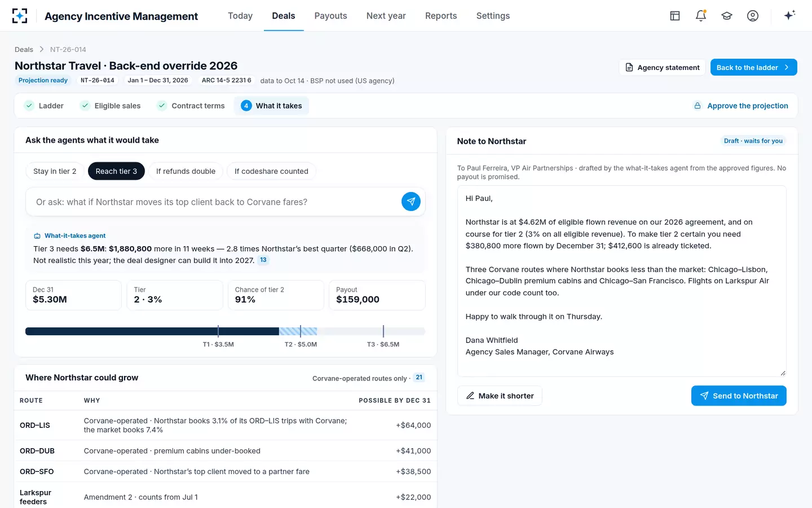
Task: Click the +$38,500 value for ORD–SFO
Action: click(413, 471)
